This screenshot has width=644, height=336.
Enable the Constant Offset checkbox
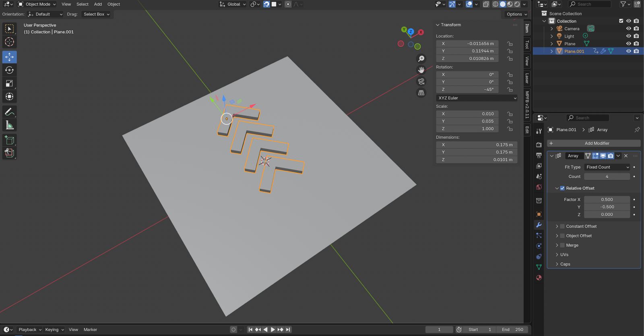click(562, 226)
